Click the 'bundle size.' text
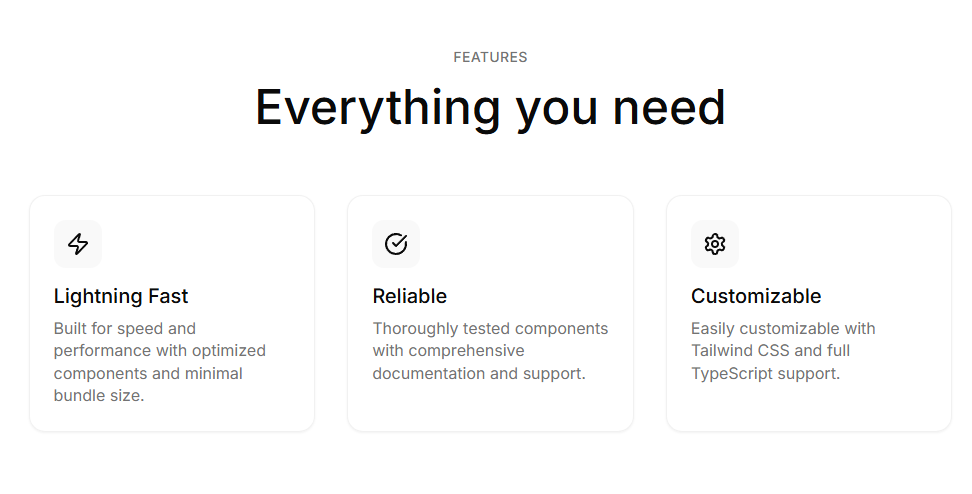Image resolution: width=972 pixels, height=494 pixels. (99, 395)
